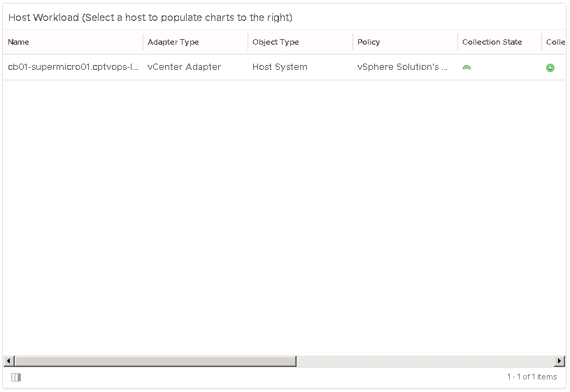Viewport: 570px width, 392px height.
Task: Click the 1 - 1 of 1 items text
Action: 532,377
